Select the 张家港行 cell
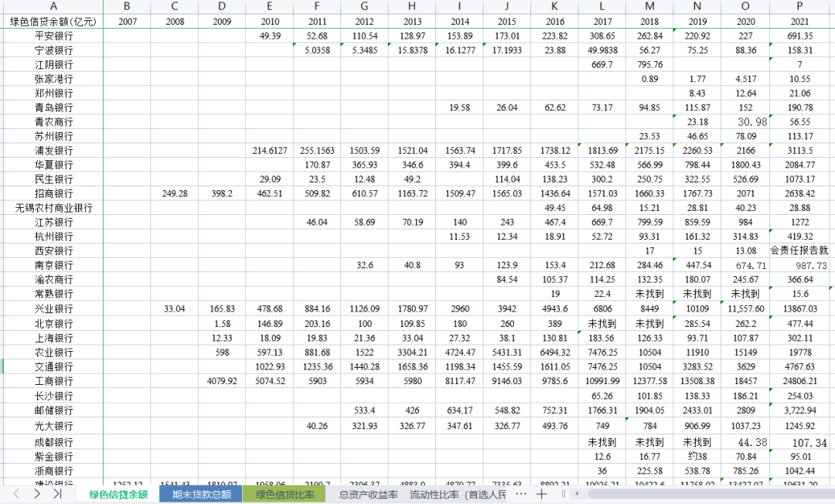 (53, 79)
